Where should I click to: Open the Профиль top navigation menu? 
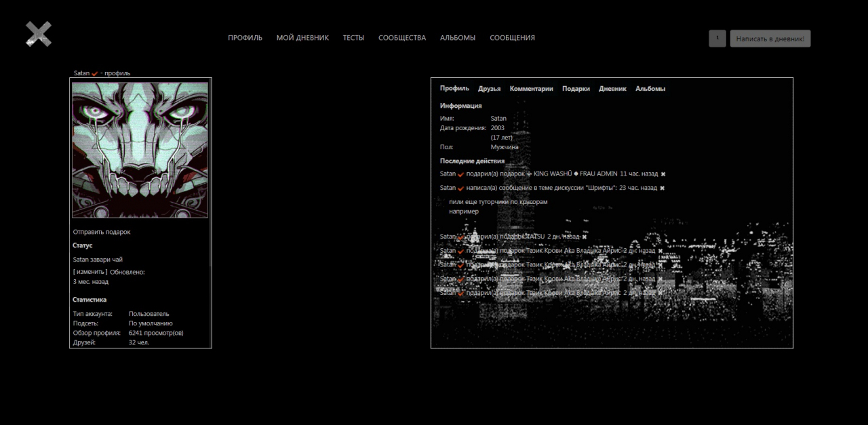point(245,38)
